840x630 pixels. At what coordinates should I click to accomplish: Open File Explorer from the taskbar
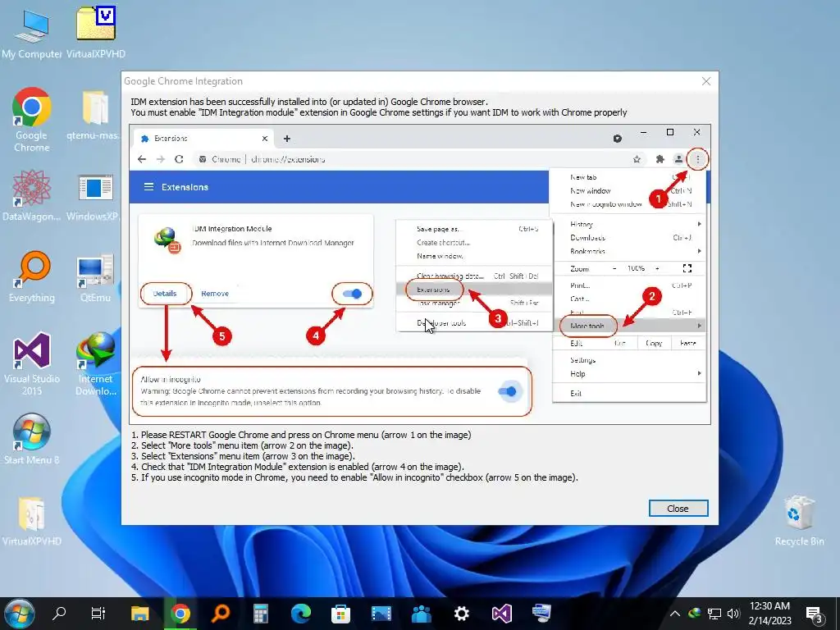[139, 613]
